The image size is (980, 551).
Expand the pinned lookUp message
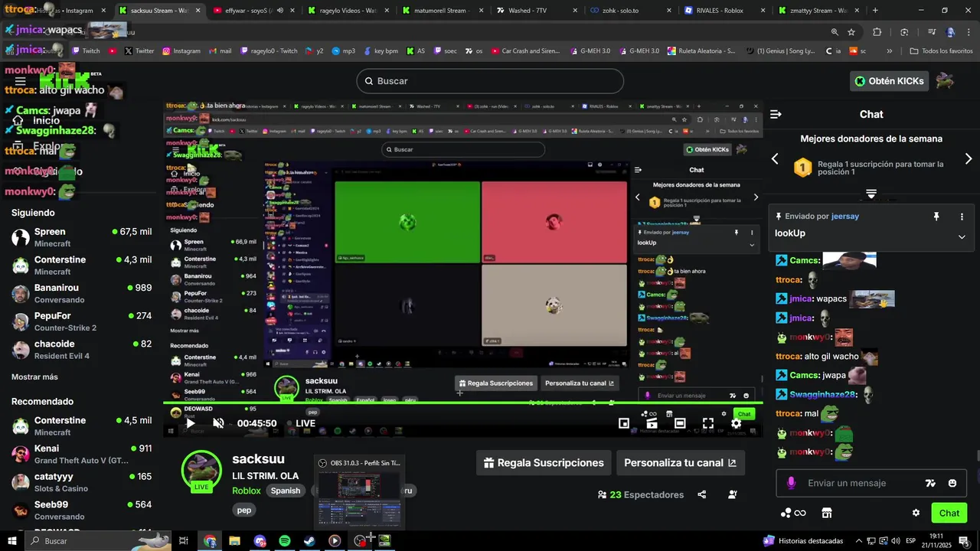coord(962,236)
